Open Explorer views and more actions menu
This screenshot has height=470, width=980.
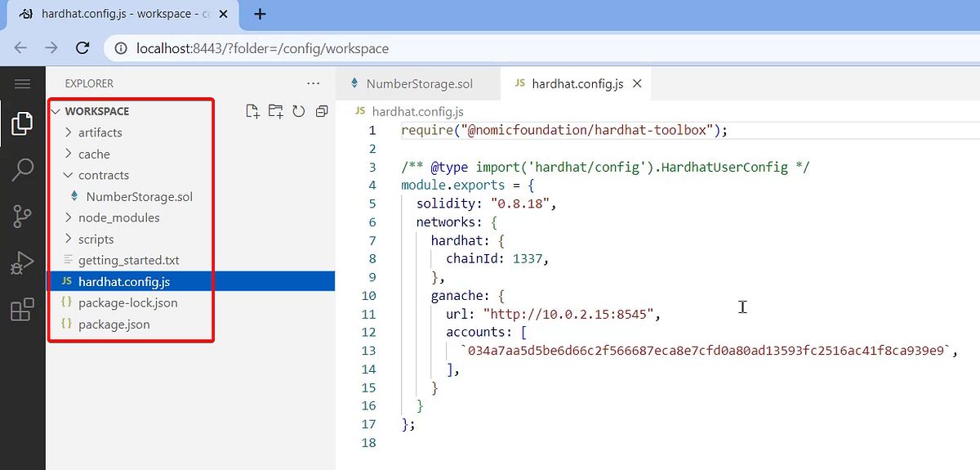(x=313, y=83)
